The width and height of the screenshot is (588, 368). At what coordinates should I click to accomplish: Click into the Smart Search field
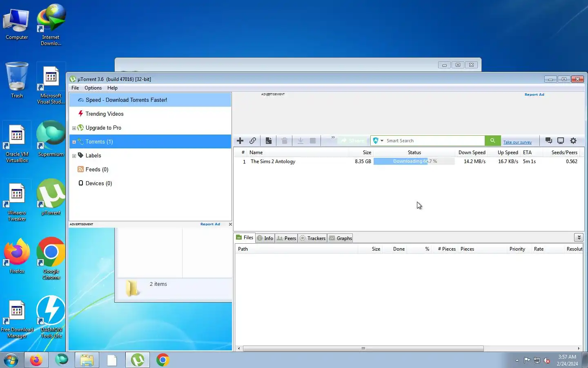tap(435, 141)
